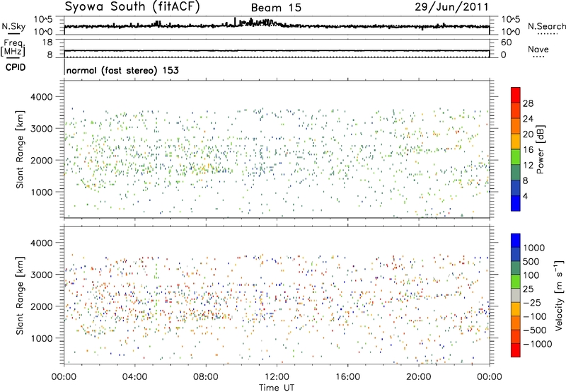Image resolution: width=566 pixels, height=392 pixels.
Task: Click the blue 1000 m/s velocity swatch
Action: pyautogui.click(x=516, y=241)
